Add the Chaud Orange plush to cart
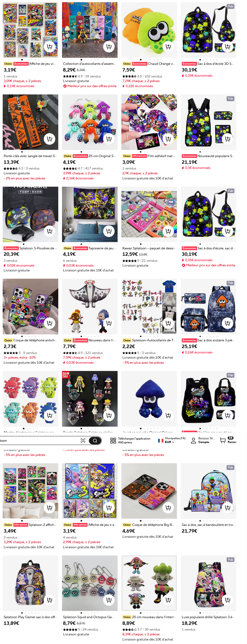 tap(168, 47)
